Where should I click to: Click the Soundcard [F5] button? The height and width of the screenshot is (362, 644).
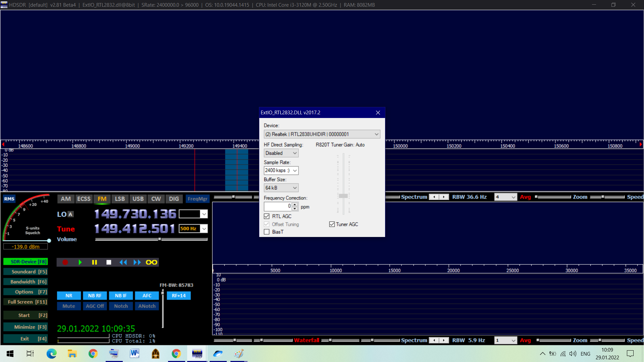[26, 272]
